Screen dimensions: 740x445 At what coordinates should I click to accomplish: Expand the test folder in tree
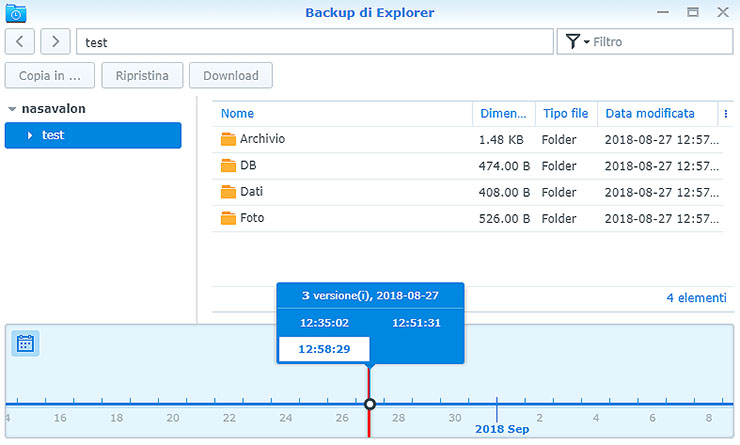[30, 135]
